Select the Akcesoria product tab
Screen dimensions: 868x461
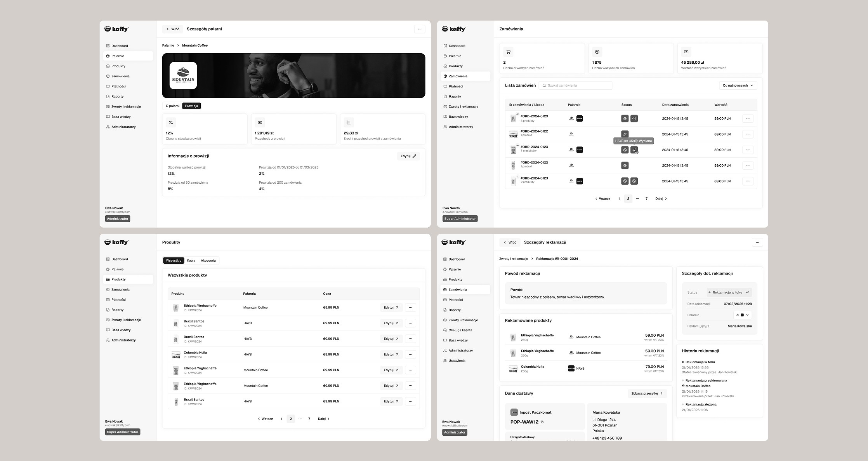(208, 261)
